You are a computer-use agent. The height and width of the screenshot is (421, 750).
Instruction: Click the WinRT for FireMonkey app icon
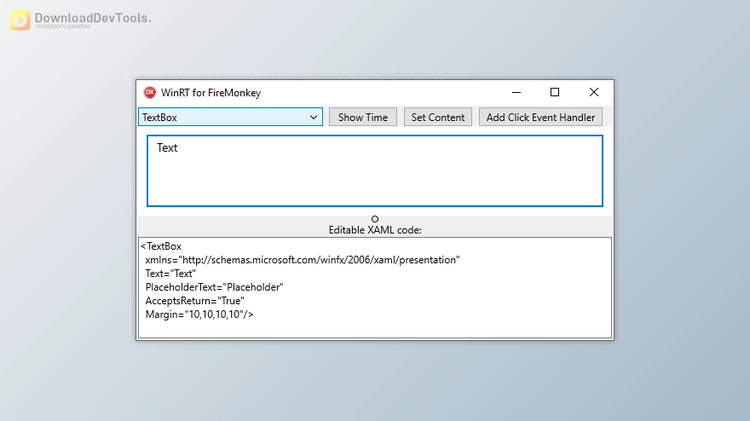(150, 92)
